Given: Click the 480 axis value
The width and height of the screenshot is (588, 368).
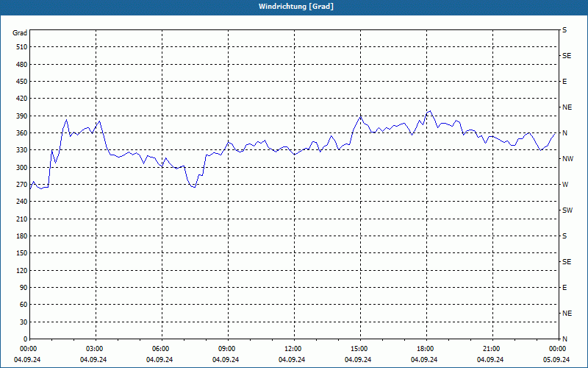Looking at the screenshot, I should point(22,65).
